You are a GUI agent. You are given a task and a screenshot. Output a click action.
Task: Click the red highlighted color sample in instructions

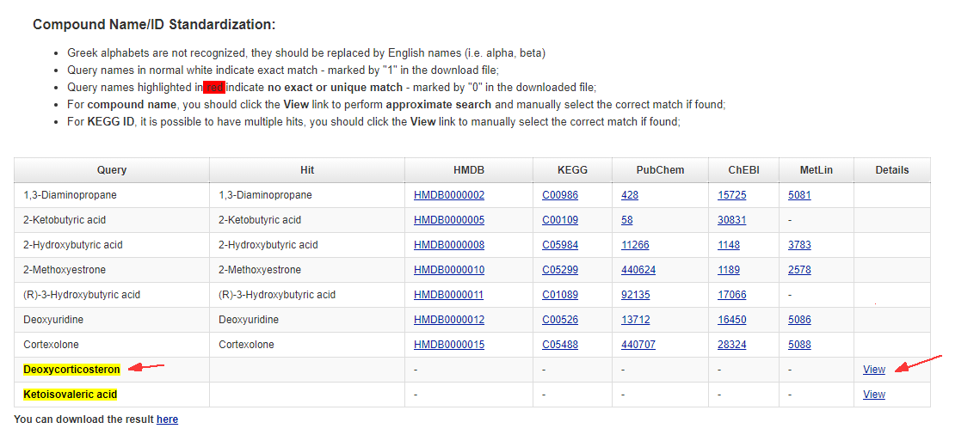click(x=214, y=87)
